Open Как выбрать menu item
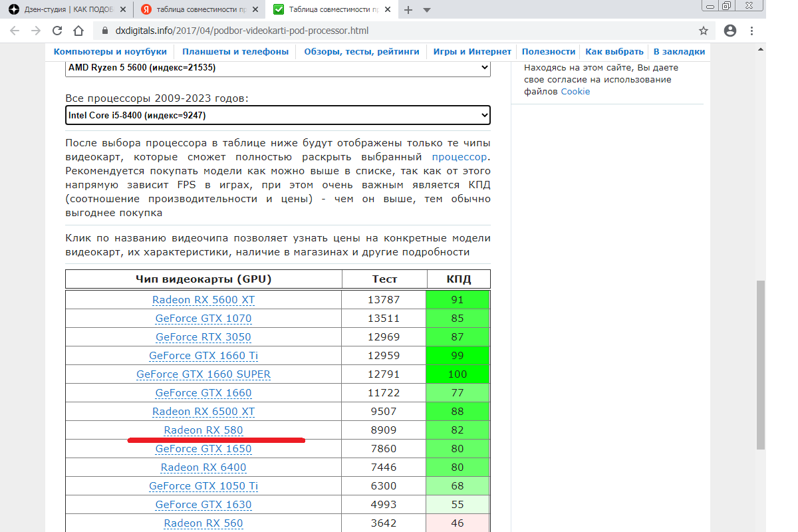Image resolution: width=798 pixels, height=532 pixels. [614, 51]
